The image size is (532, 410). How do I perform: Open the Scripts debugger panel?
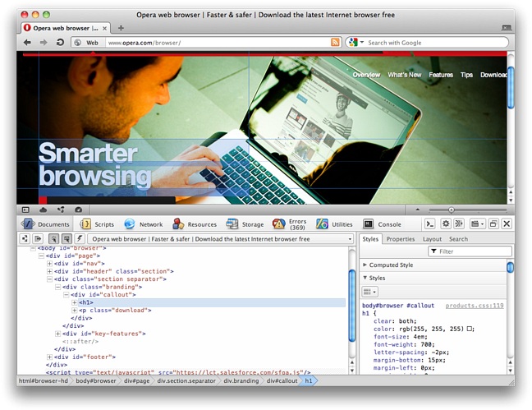97,224
